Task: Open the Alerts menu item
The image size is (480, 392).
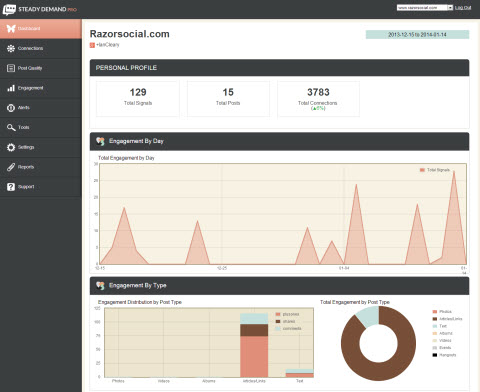Action: (41, 108)
